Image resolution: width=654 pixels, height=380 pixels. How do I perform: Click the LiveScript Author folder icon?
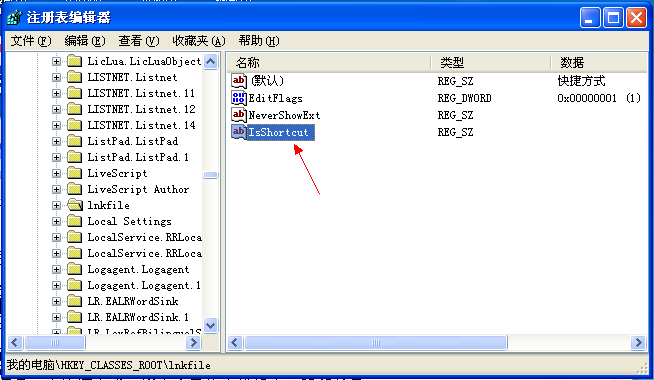(x=74, y=189)
